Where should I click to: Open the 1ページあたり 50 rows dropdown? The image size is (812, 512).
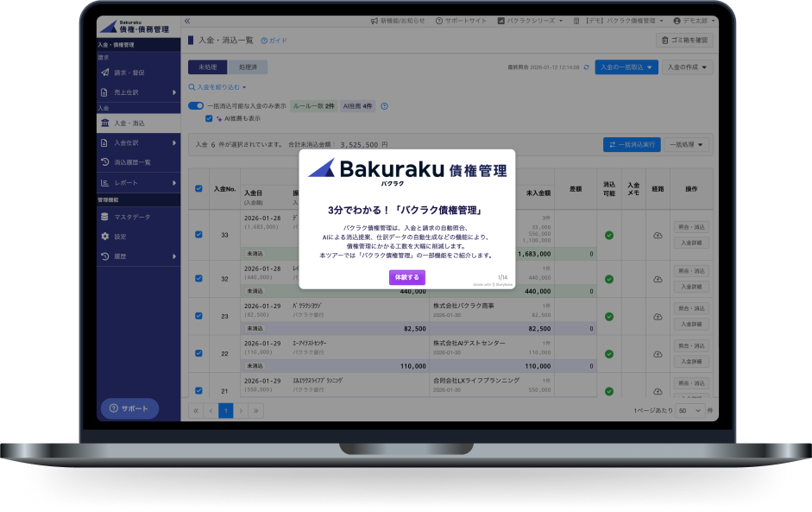coord(689,410)
